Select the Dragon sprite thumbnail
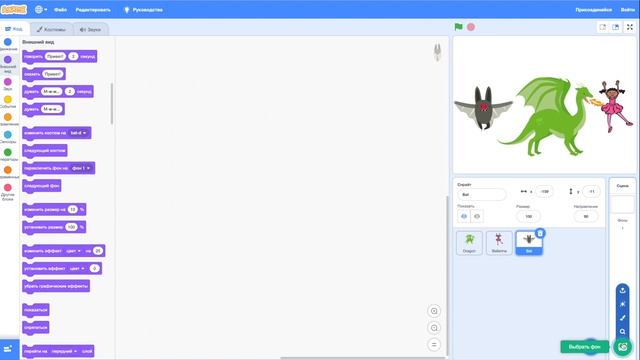This screenshot has height=360, width=640. pos(469,243)
